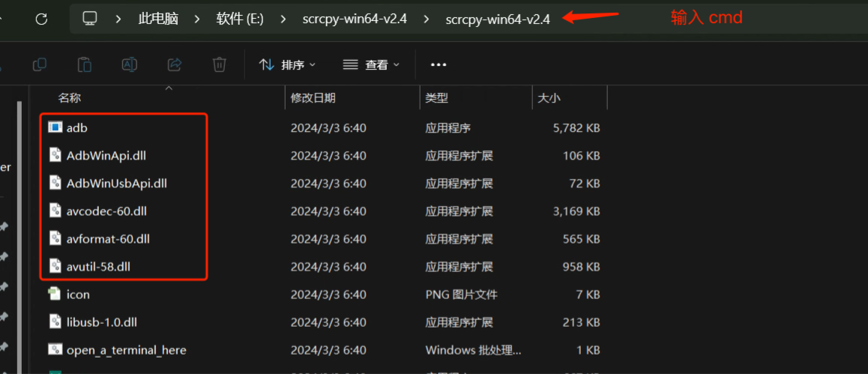Select the icon PNG file icon
The image size is (868, 374).
tap(54, 294)
